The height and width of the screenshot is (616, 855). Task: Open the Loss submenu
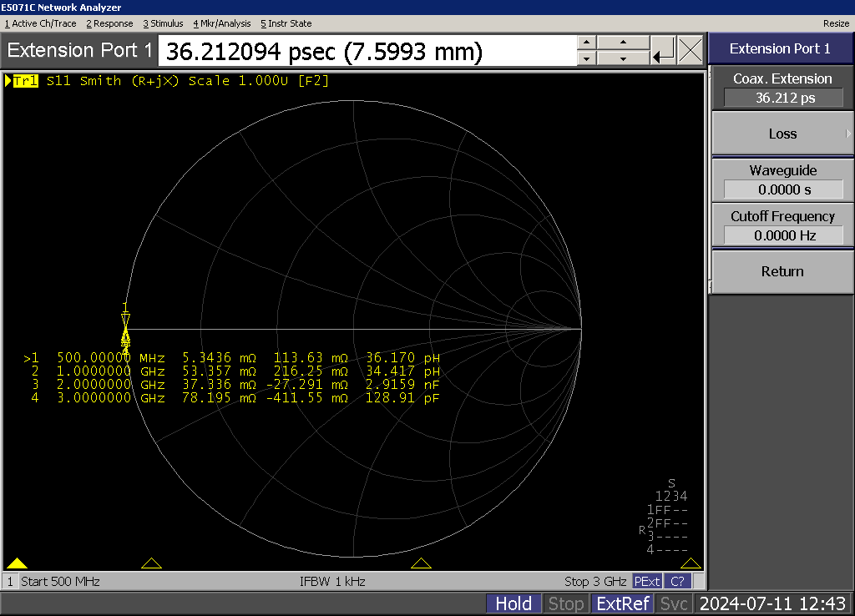point(782,134)
